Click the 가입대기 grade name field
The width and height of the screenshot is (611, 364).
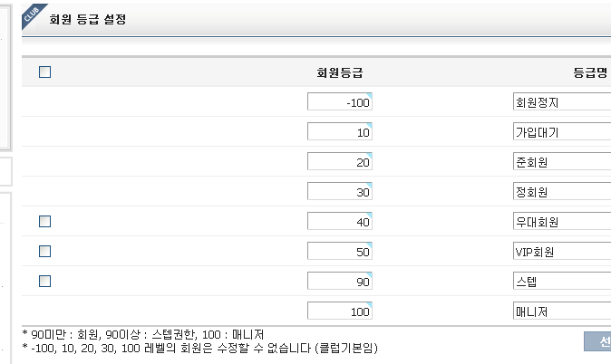562,131
